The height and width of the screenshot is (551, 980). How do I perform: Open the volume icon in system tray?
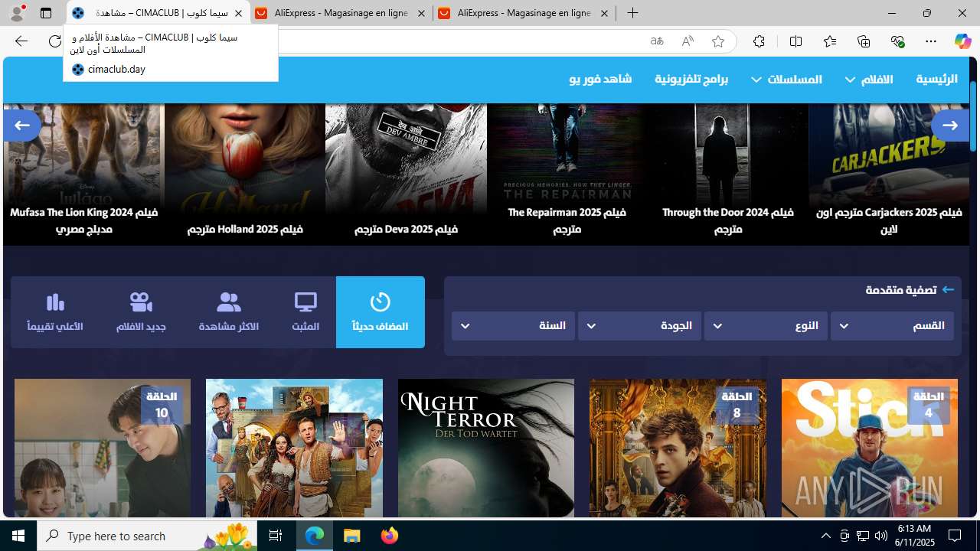881,536
